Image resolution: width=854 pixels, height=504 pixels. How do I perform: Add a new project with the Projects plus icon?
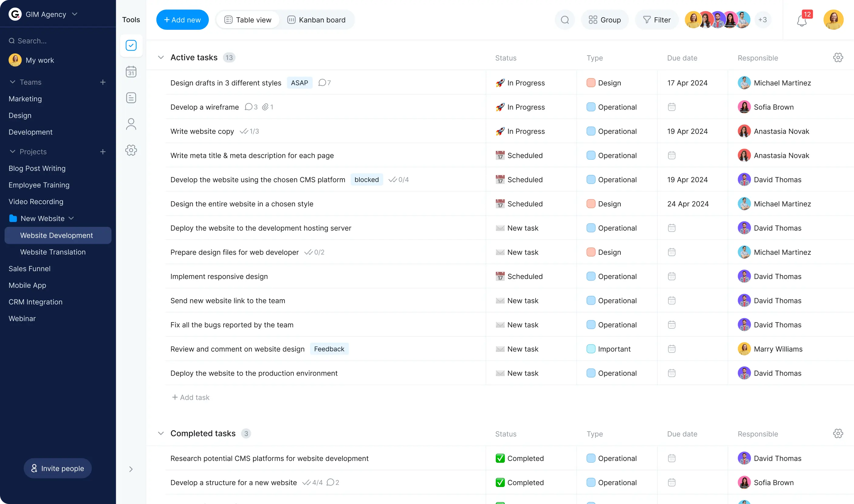click(x=103, y=152)
